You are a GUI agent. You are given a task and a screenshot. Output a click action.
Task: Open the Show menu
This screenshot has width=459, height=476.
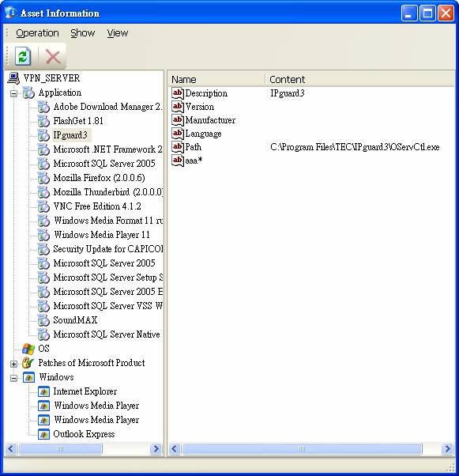coord(82,32)
